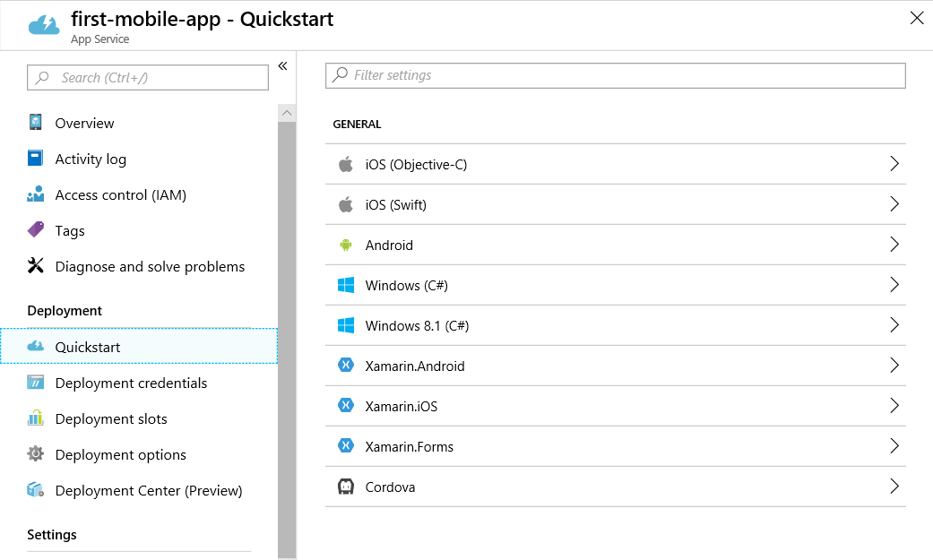Click the Deployment slots chart icon
The image size is (933, 560).
(x=36, y=418)
